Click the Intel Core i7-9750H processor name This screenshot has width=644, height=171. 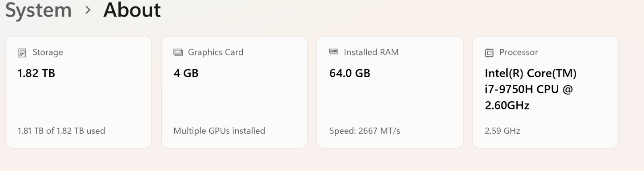[530, 89]
